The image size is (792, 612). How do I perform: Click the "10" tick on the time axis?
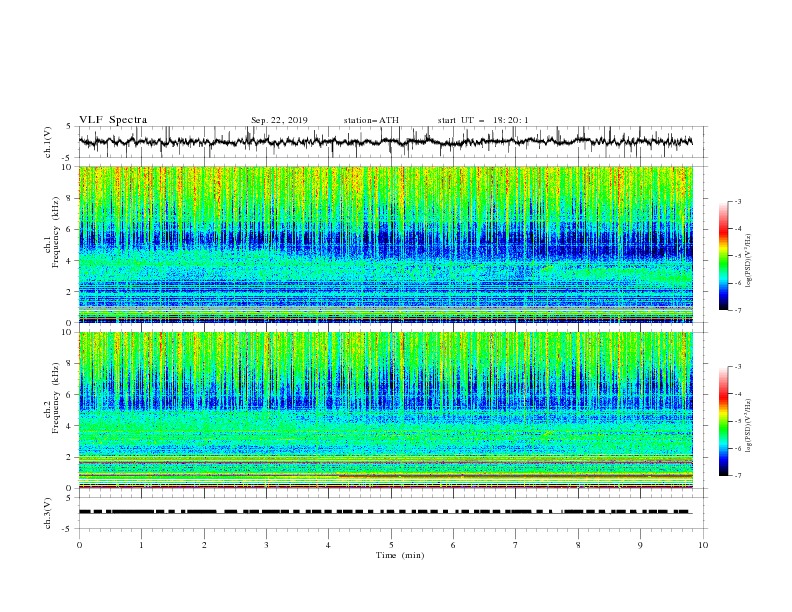tap(703, 545)
